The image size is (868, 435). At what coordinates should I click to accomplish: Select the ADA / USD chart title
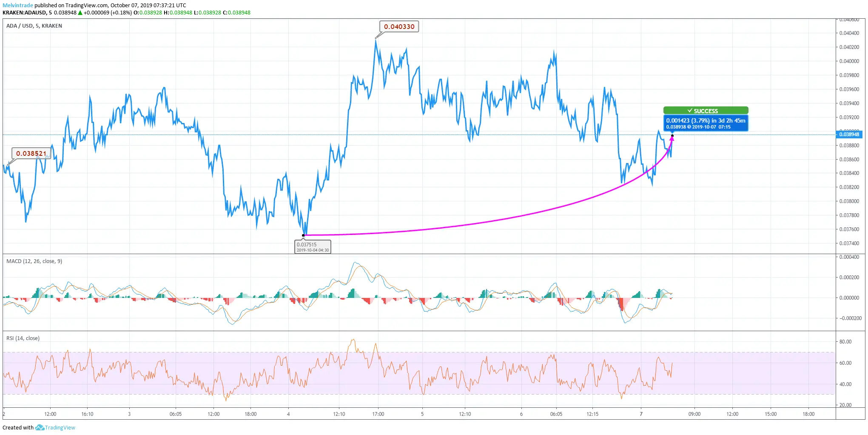(19, 26)
